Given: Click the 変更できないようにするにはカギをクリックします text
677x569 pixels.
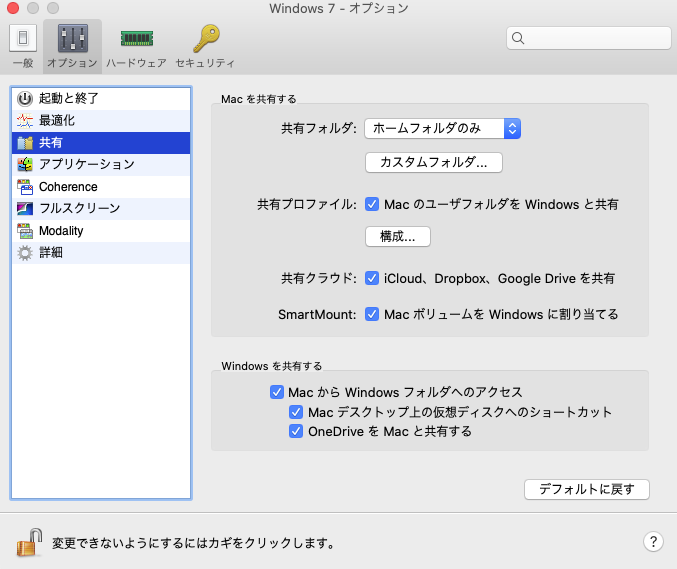Looking at the screenshot, I should pyautogui.click(x=194, y=543).
